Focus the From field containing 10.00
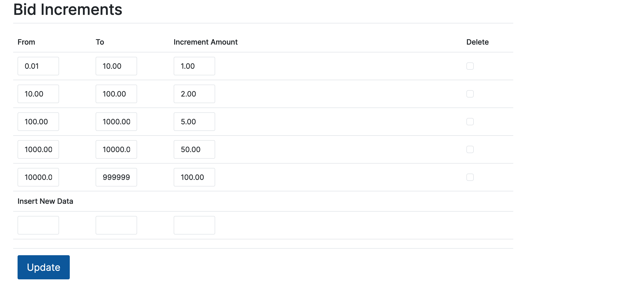 tap(38, 94)
